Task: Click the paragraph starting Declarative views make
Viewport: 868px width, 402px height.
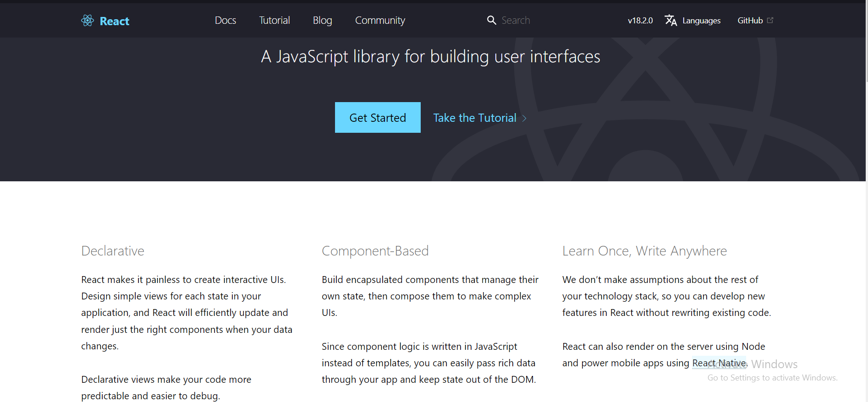Action: pyautogui.click(x=166, y=387)
